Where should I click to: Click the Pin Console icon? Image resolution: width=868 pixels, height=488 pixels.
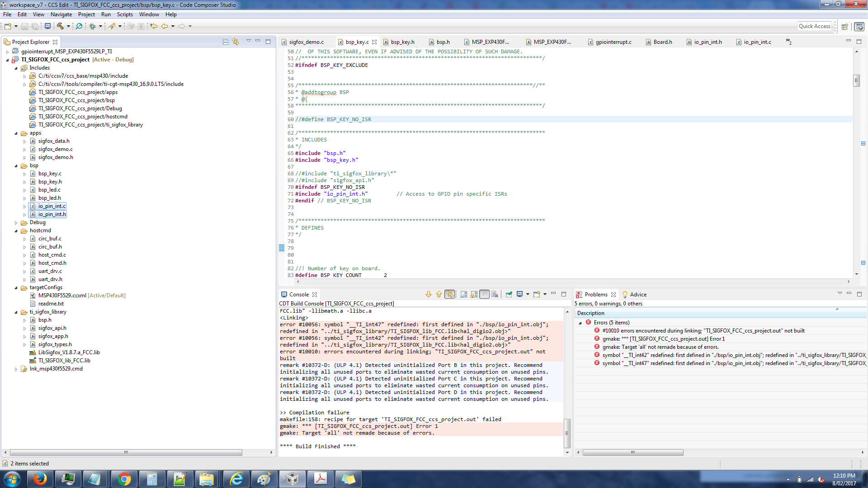pyautogui.click(x=509, y=294)
